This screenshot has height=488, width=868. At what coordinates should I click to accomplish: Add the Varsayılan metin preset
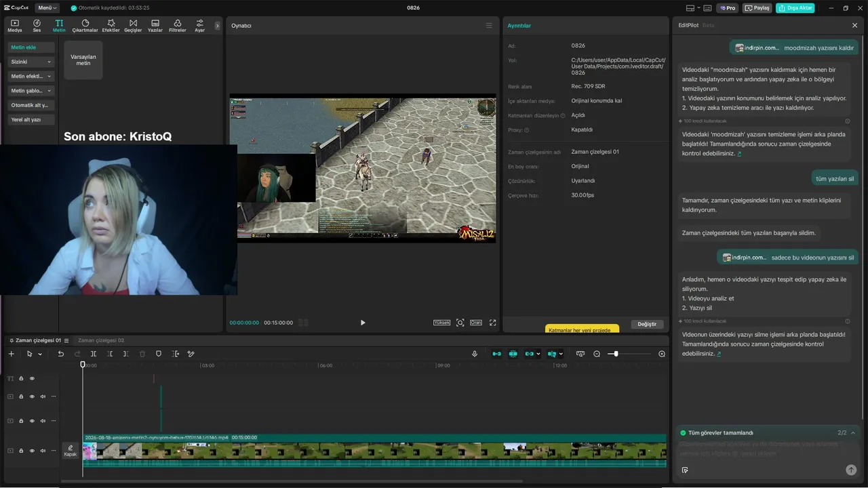[83, 60]
